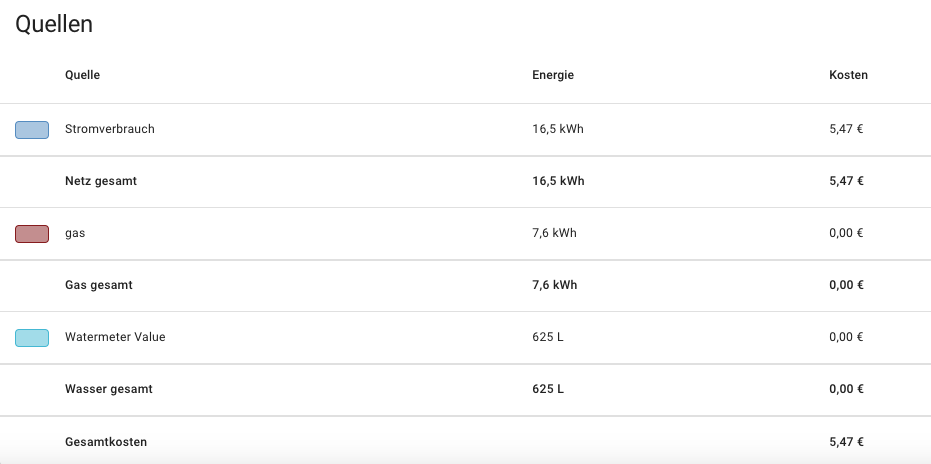The height and width of the screenshot is (464, 931).
Task: Click the Gesamtkosten row label
Action: pyautogui.click(x=106, y=442)
